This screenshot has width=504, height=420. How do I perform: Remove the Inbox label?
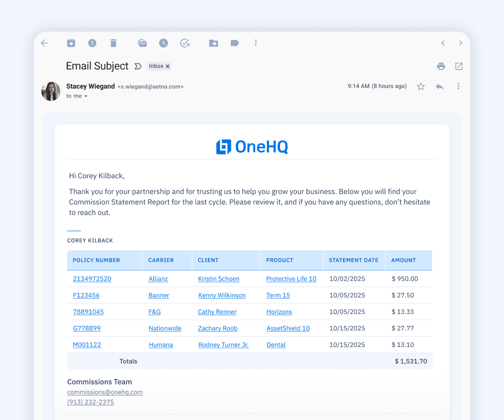point(167,66)
